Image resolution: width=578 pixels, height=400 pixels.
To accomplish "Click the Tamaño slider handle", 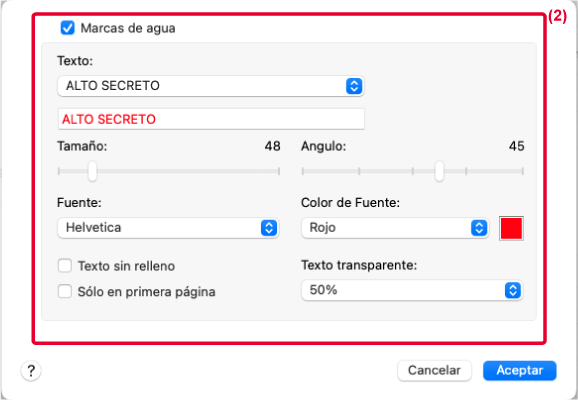I will (x=93, y=171).
